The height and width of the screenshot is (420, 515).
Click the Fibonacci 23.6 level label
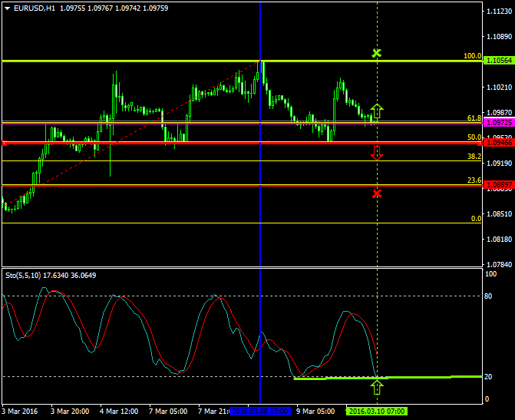pos(474,180)
